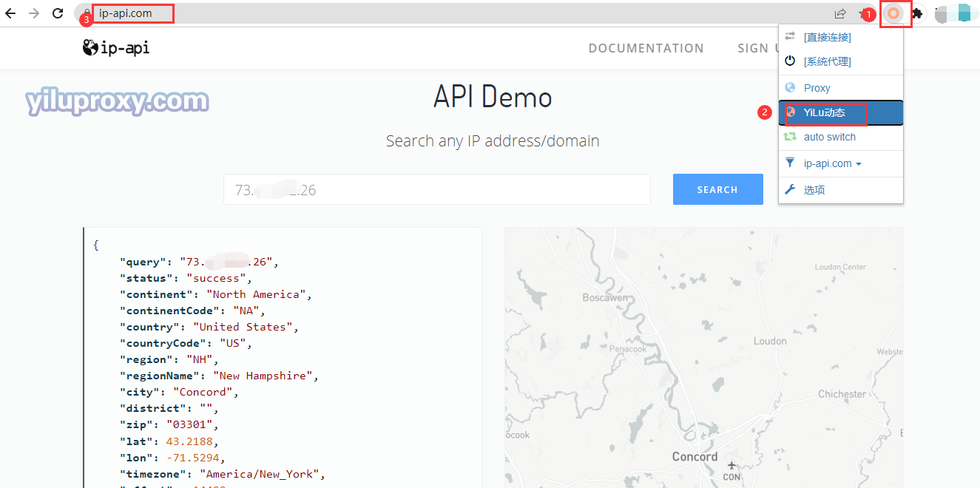Share this page via the share icon

[840, 13]
